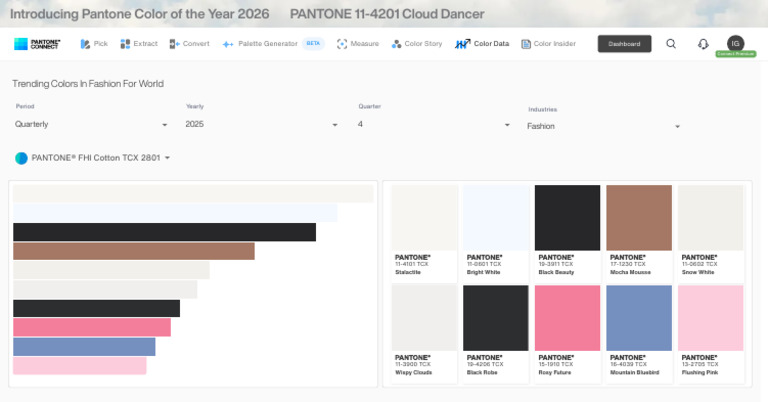
Task: Click the Dashboard button
Action: [x=624, y=44]
